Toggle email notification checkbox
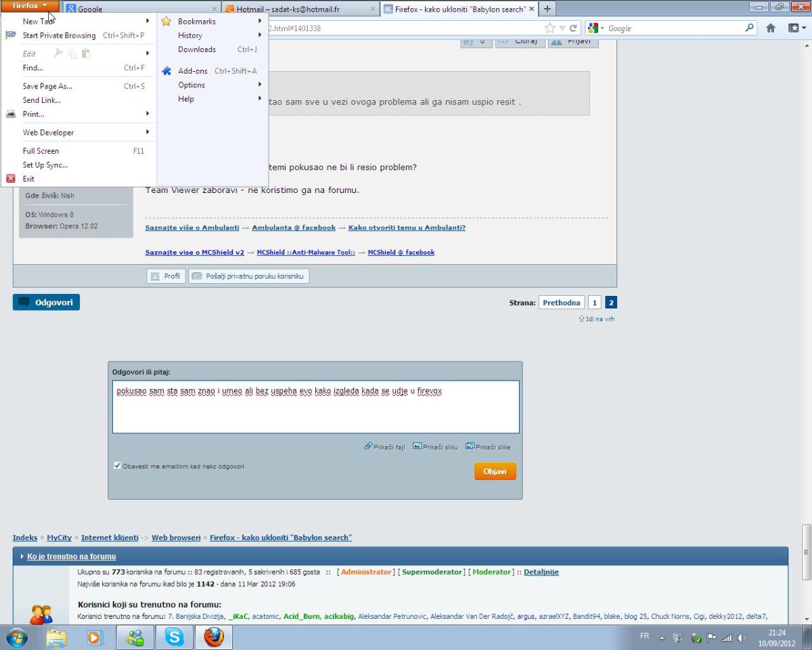The image size is (812, 650). point(117,466)
